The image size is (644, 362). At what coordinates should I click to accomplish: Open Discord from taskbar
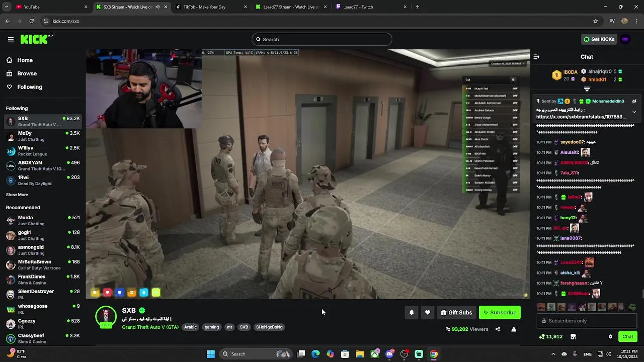click(x=389, y=354)
